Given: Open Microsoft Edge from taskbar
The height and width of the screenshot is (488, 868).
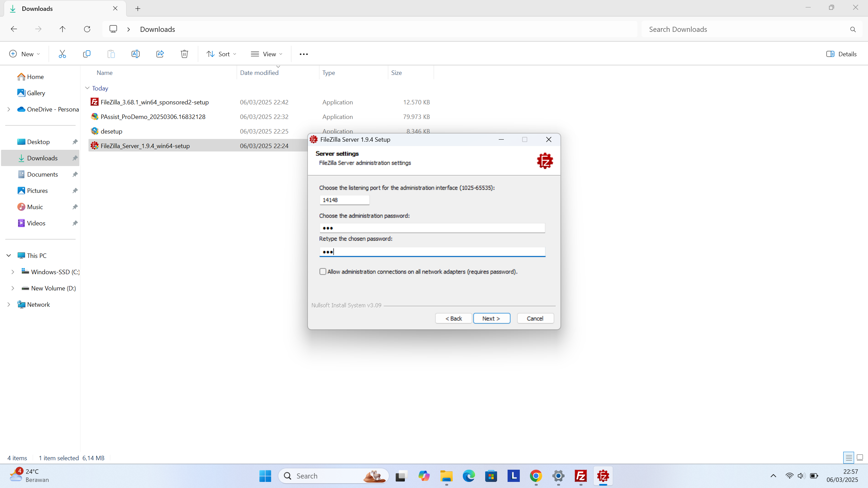Looking at the screenshot, I should (469, 476).
